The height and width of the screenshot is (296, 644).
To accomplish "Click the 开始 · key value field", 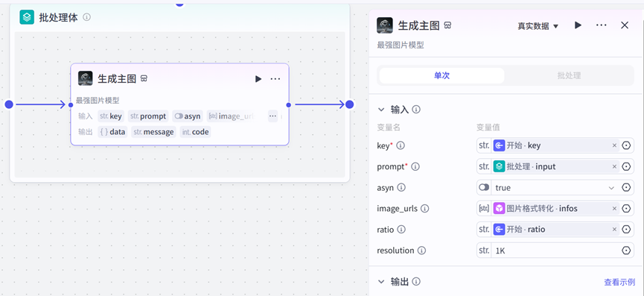I will click(x=555, y=145).
